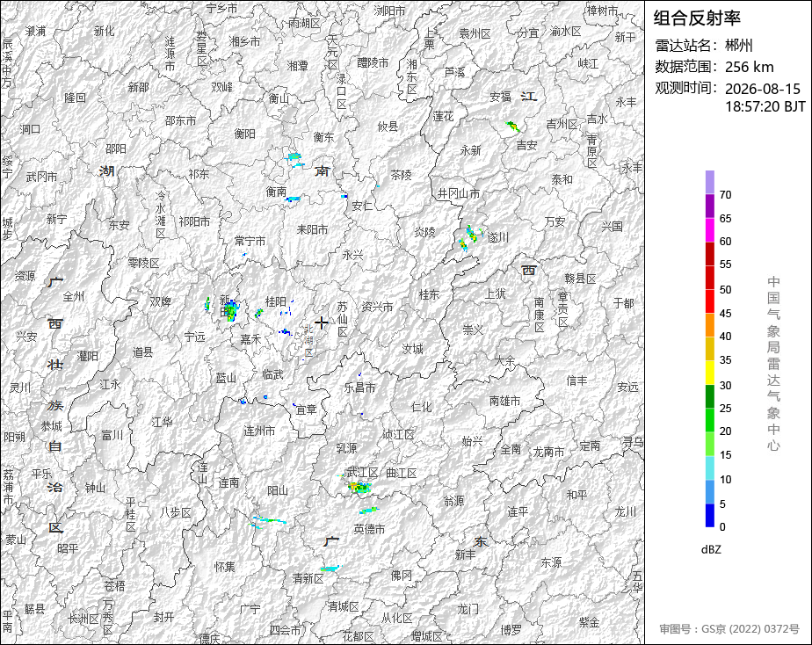Select the blue 0 dBZ legend color
This screenshot has height=645, width=812.
click(710, 516)
